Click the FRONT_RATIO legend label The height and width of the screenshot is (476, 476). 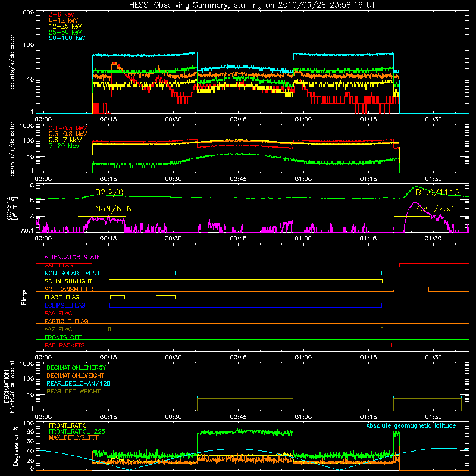point(68,425)
